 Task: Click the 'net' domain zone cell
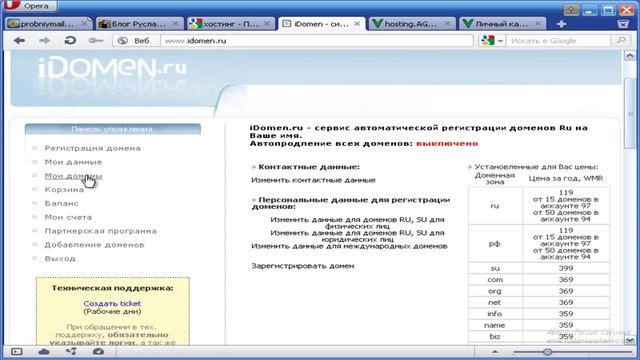pyautogui.click(x=495, y=302)
